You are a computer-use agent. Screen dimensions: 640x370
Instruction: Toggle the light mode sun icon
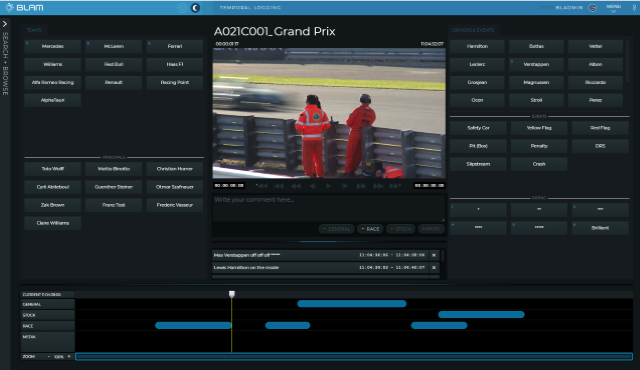click(182, 8)
